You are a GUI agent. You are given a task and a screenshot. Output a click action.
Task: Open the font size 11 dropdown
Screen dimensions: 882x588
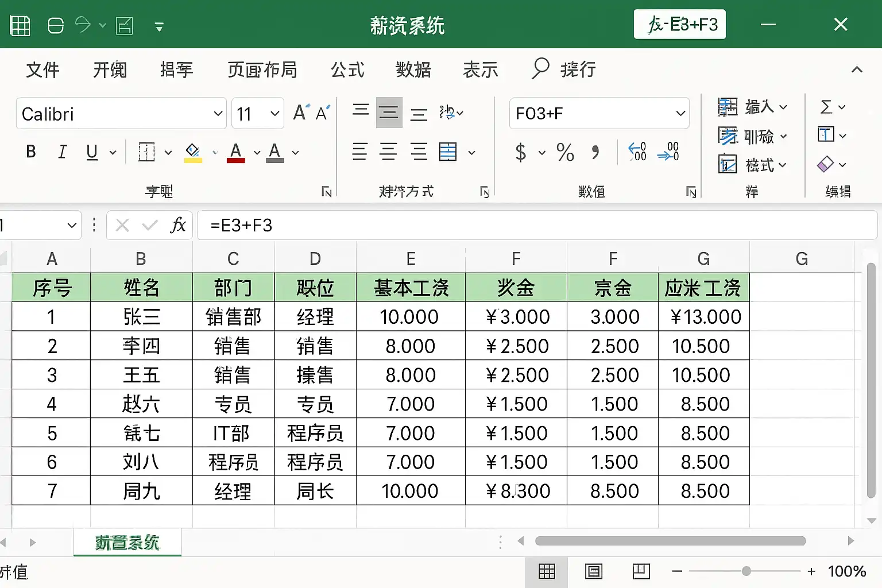point(274,114)
